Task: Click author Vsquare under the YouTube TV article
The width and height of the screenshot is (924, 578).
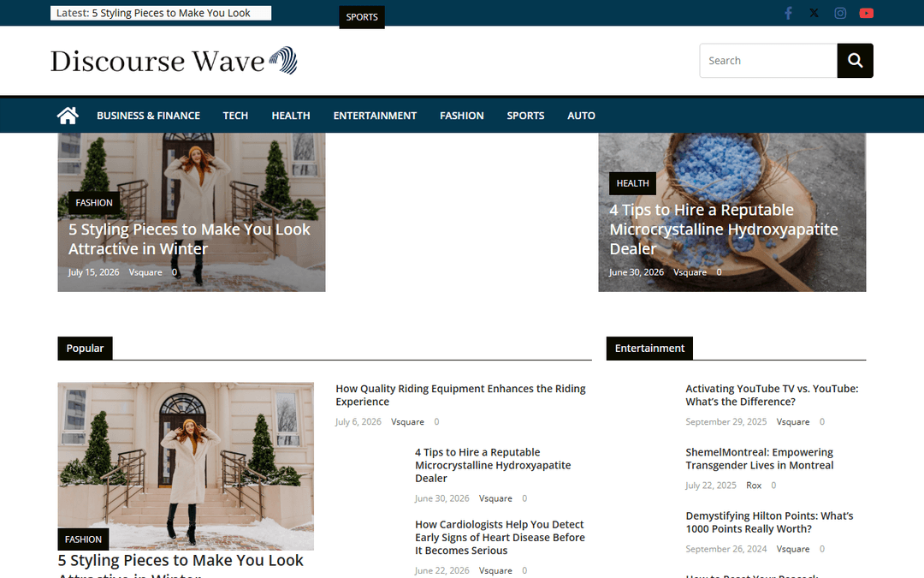Action: pos(792,421)
